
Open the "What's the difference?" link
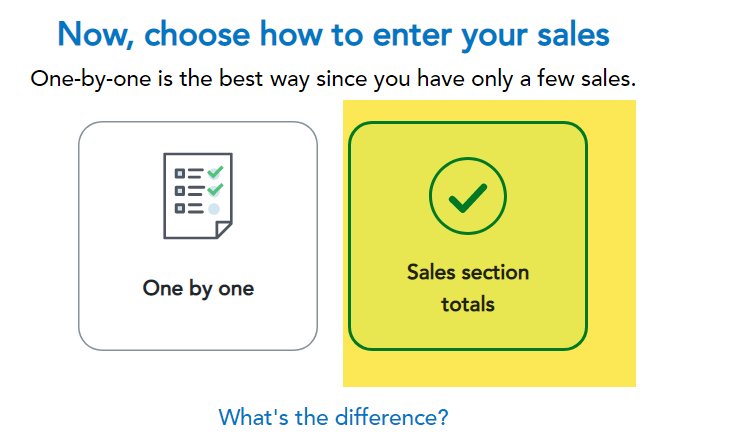pyautogui.click(x=333, y=418)
